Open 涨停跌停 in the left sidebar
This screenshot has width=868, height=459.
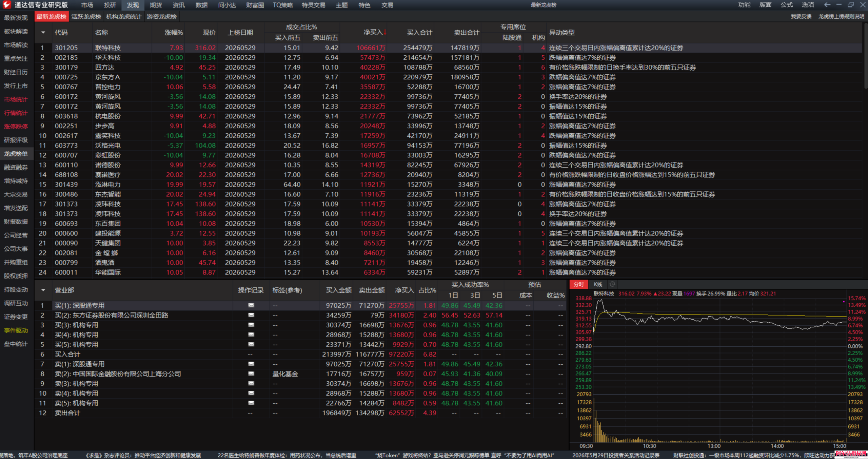pyautogui.click(x=16, y=127)
